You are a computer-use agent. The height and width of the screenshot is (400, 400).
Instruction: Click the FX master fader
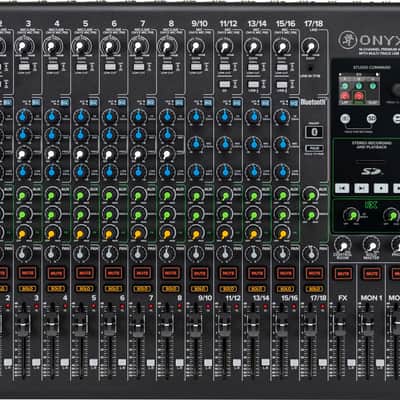[339, 324]
